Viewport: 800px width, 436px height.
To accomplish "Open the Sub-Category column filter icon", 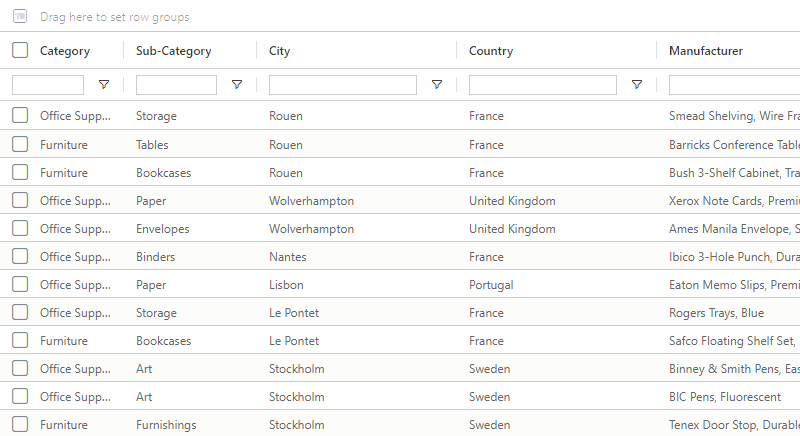I will (237, 85).
